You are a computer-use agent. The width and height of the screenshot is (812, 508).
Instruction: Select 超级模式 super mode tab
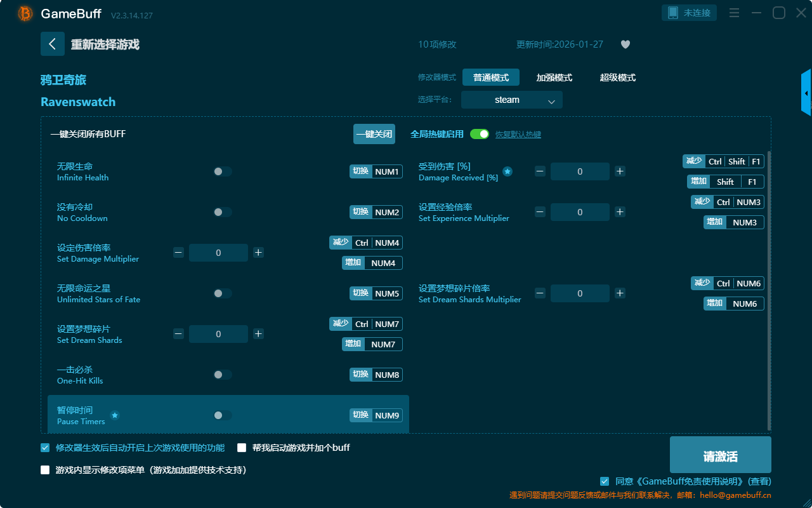[617, 77]
